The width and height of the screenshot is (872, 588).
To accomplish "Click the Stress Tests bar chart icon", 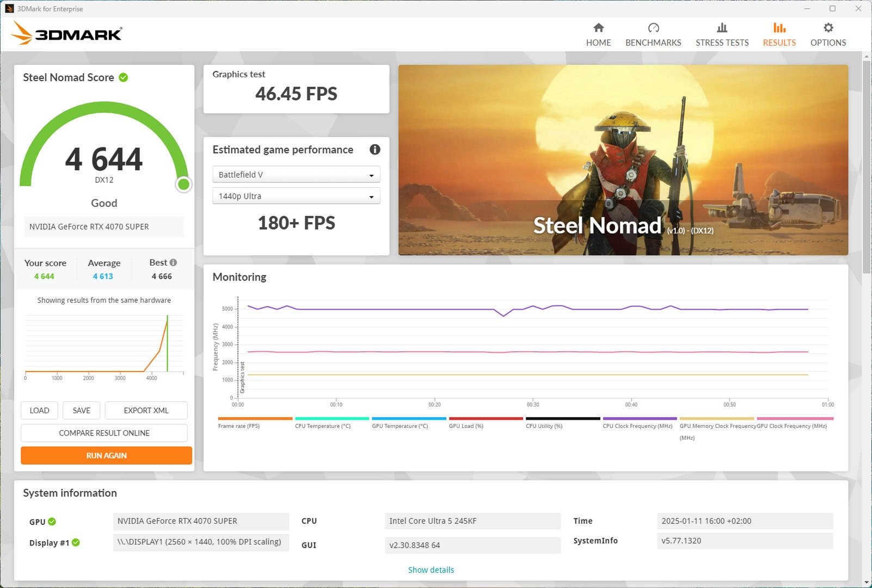I will 722,28.
